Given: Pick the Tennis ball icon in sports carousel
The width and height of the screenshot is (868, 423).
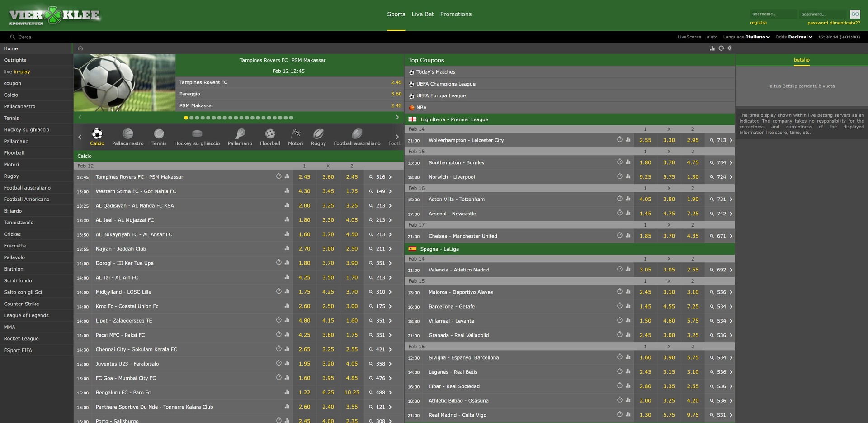Looking at the screenshot, I should (159, 133).
